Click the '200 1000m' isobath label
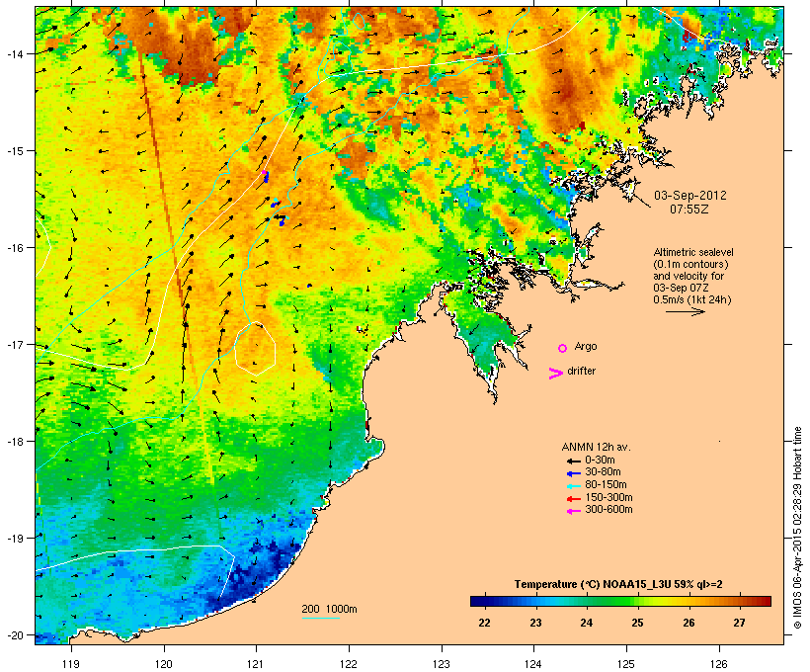The height and width of the screenshot is (672, 810). point(329,609)
